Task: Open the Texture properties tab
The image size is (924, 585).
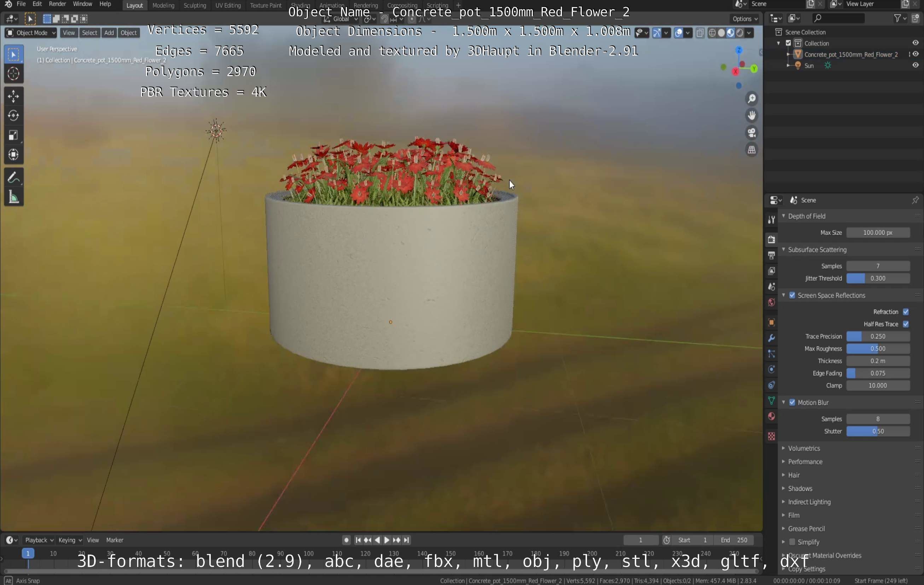Action: click(771, 436)
